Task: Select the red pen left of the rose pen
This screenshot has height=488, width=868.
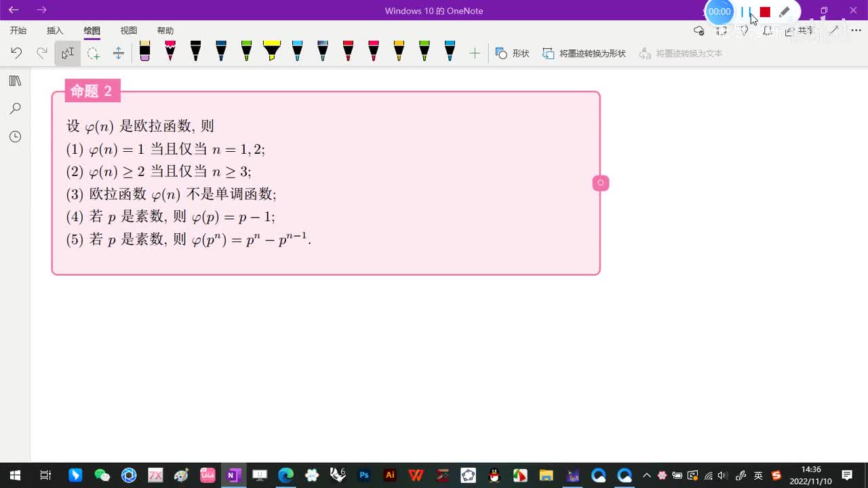Action: (348, 51)
